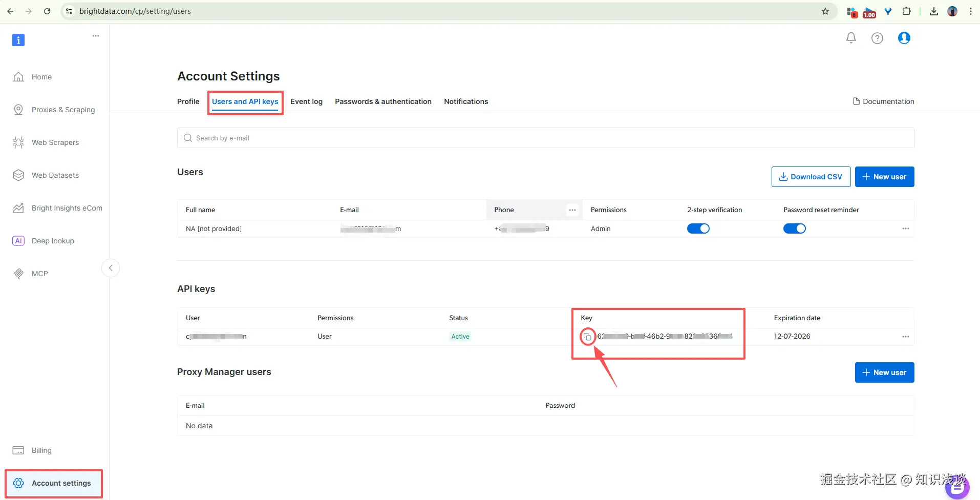Open the chat support bubble
This screenshot has width=980, height=500.
pyautogui.click(x=957, y=486)
